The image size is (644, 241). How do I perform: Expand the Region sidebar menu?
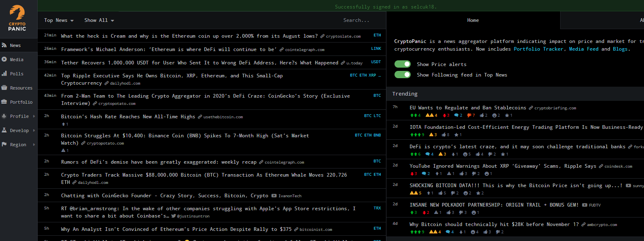click(x=19, y=145)
